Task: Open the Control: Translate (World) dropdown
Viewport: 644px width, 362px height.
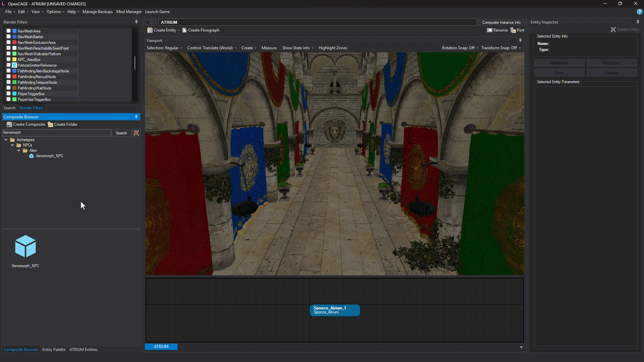Action: [x=212, y=48]
